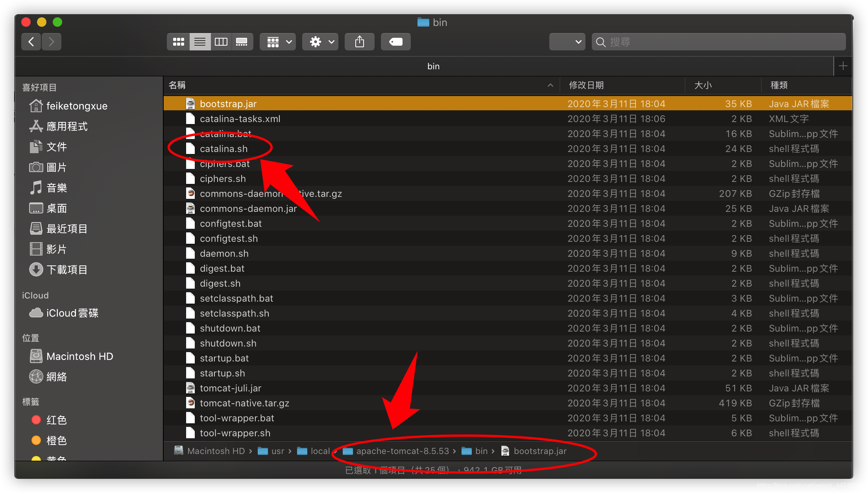Click the tomcat-native.tar.gz archive icon

[x=190, y=403]
